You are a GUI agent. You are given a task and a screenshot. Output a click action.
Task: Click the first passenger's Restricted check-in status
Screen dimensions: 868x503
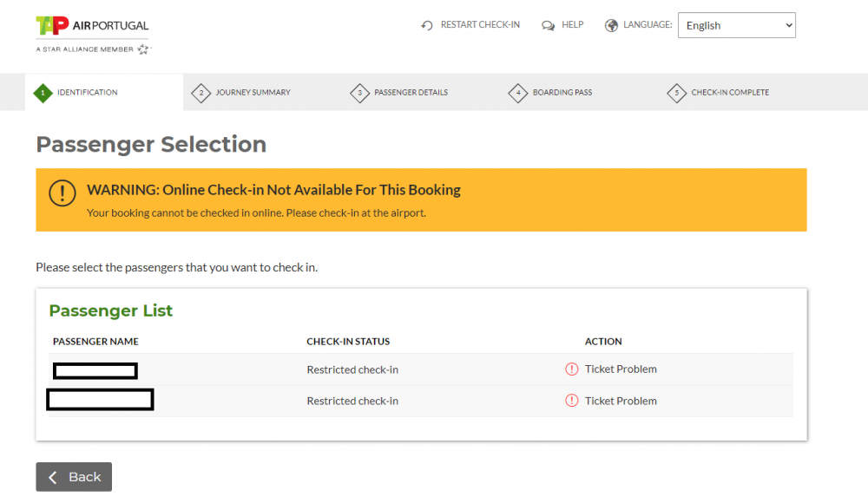click(x=352, y=369)
